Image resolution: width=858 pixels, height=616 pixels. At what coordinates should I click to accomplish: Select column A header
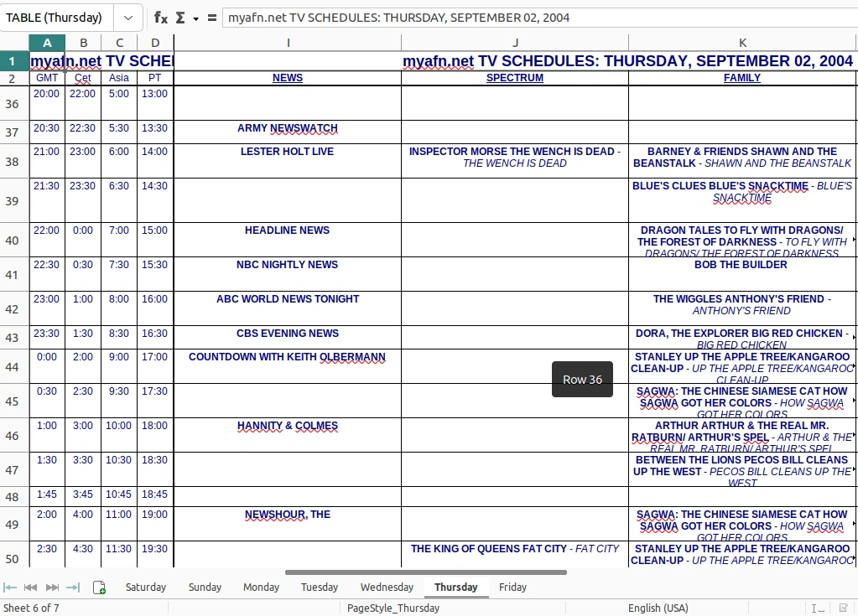click(x=47, y=43)
